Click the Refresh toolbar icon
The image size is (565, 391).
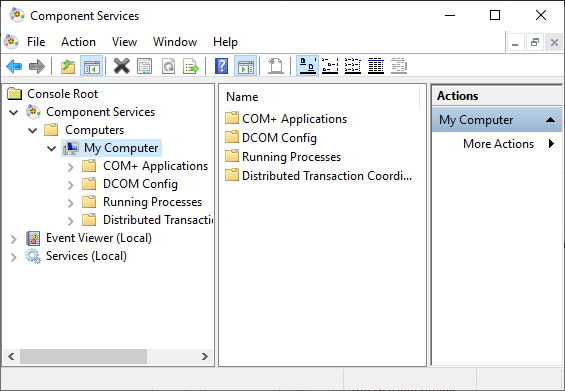(x=168, y=66)
